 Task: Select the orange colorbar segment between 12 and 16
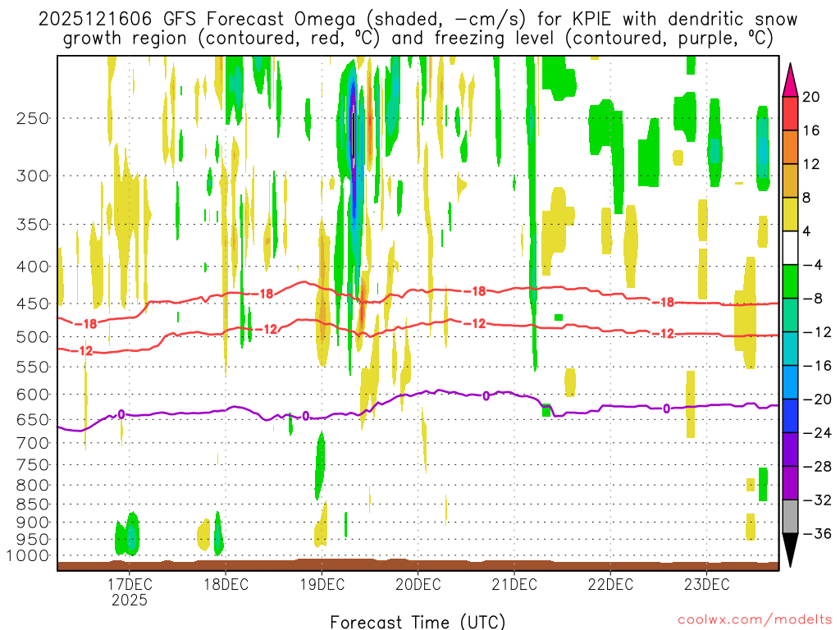792,147
